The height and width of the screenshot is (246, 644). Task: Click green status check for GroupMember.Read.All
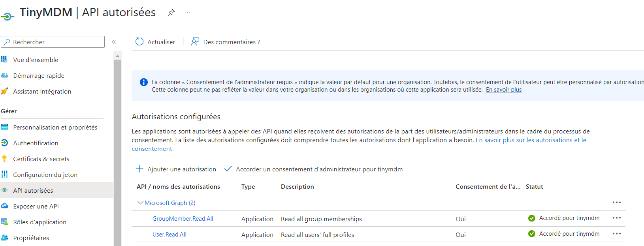(532, 218)
